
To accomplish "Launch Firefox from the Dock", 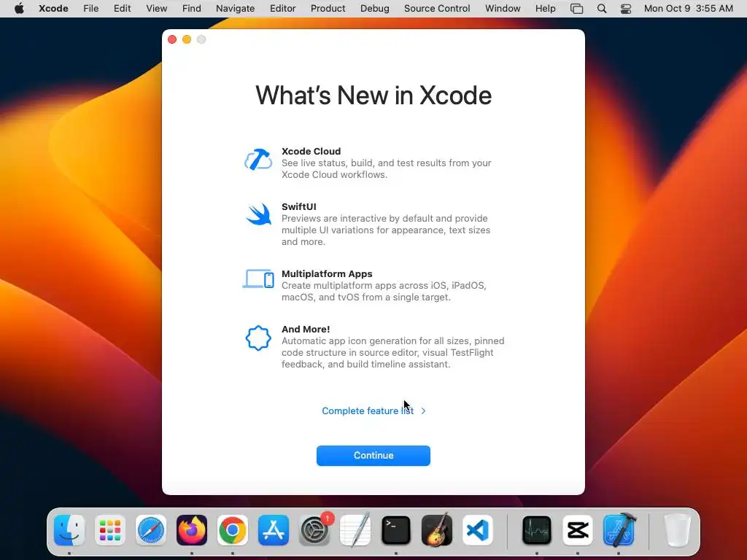I will point(192,530).
